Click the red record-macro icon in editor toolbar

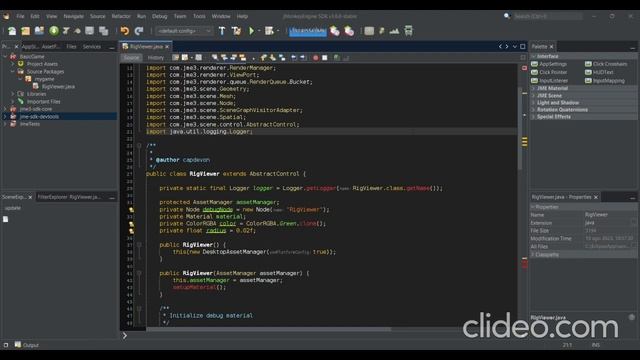[316, 58]
